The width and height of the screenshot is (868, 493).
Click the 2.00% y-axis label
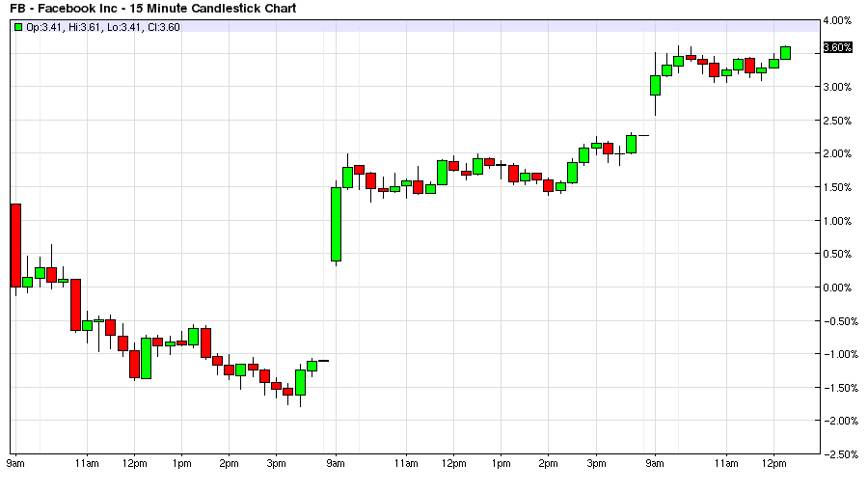(x=837, y=154)
